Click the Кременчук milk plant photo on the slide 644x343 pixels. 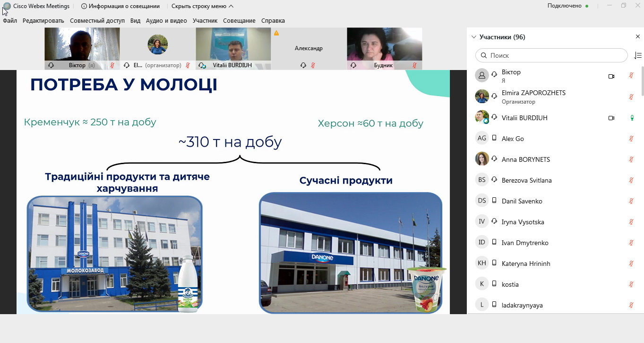pos(115,254)
